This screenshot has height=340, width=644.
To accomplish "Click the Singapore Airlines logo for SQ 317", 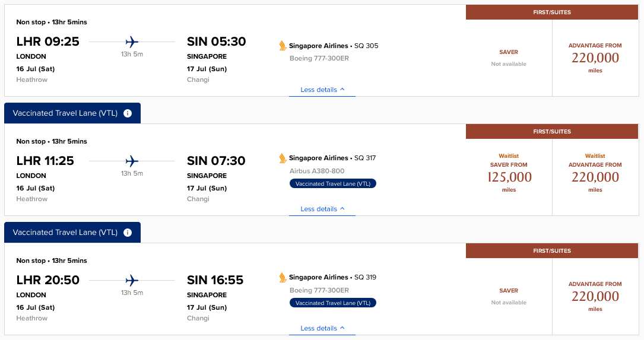I will coord(283,158).
